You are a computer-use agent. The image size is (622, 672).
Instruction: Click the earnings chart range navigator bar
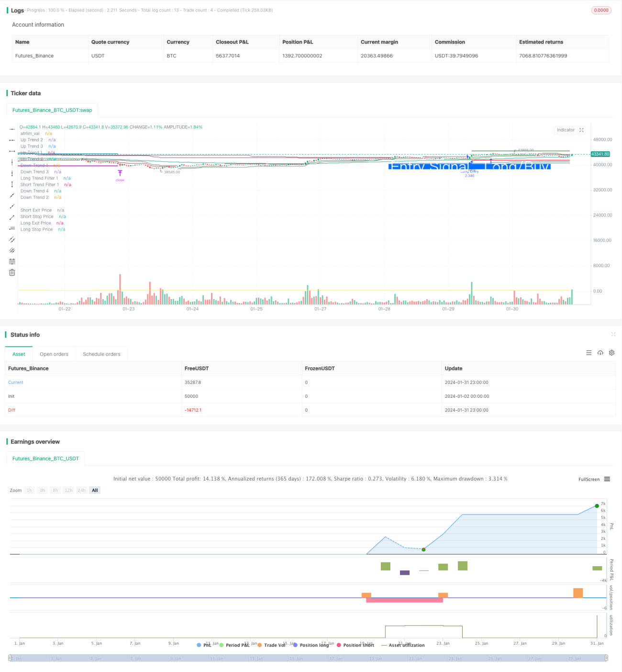[x=308, y=658]
